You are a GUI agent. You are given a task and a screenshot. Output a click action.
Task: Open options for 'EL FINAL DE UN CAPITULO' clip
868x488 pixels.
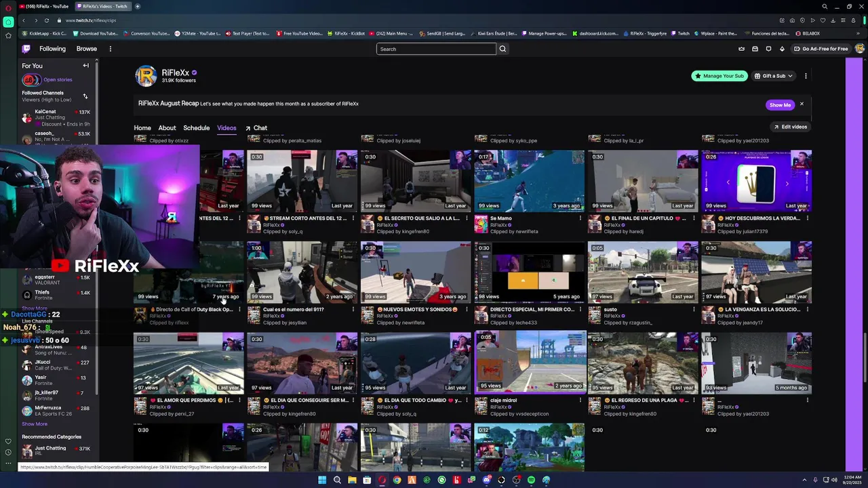pyautogui.click(x=694, y=218)
